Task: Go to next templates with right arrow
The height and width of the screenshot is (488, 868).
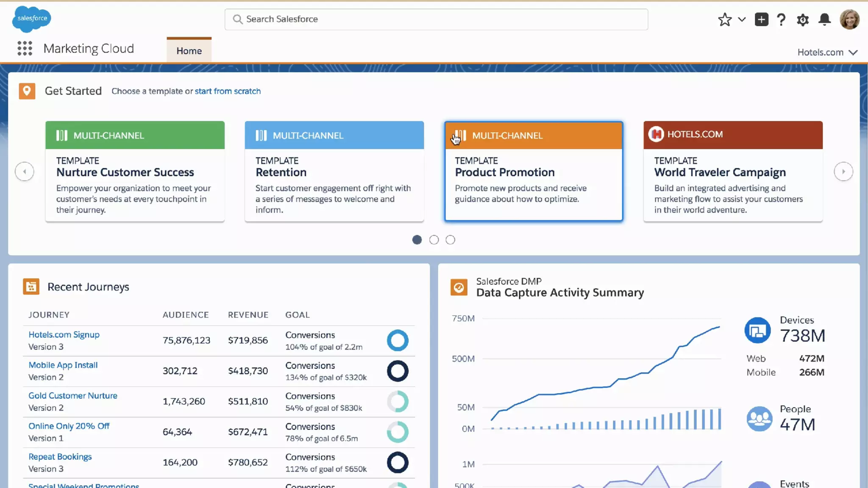Action: point(843,172)
